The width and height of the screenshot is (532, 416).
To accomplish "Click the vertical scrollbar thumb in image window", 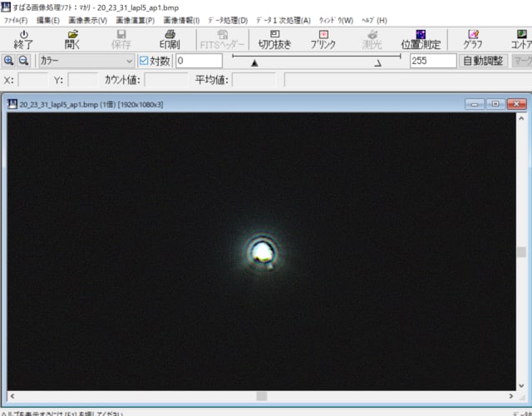I will point(521,251).
